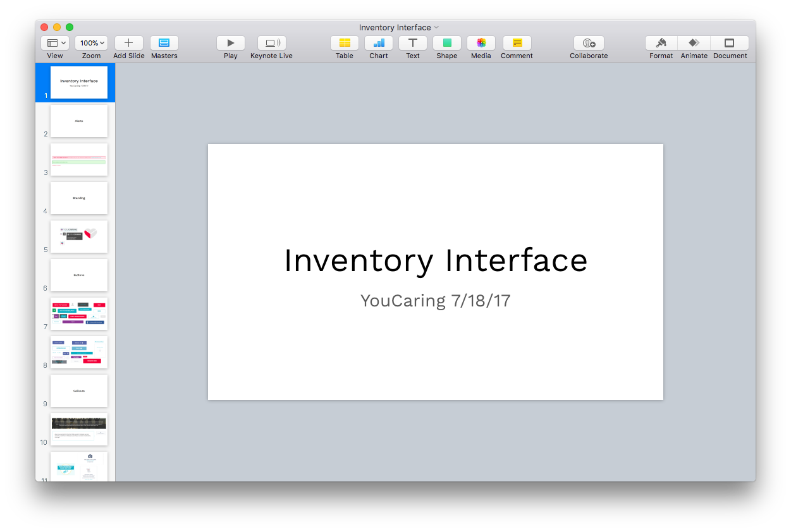Start the slideshow with Play

tap(231, 43)
